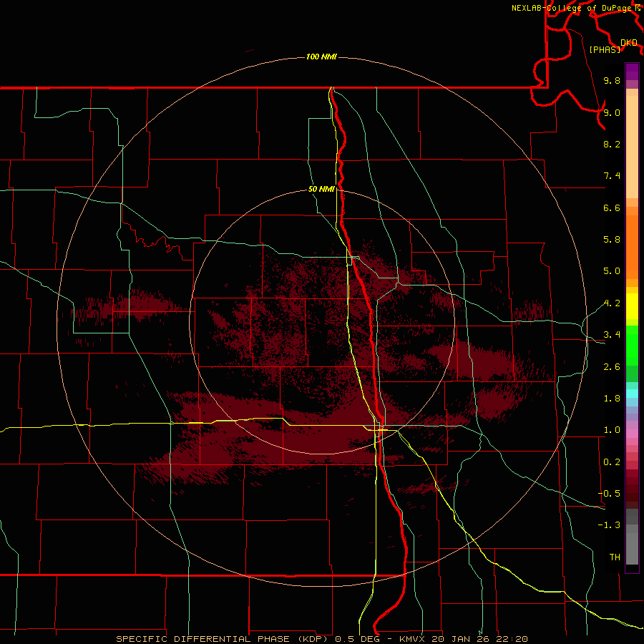This screenshot has width=644, height=644.
Task: Click the 5.0 value on the color scale
Action: point(612,271)
